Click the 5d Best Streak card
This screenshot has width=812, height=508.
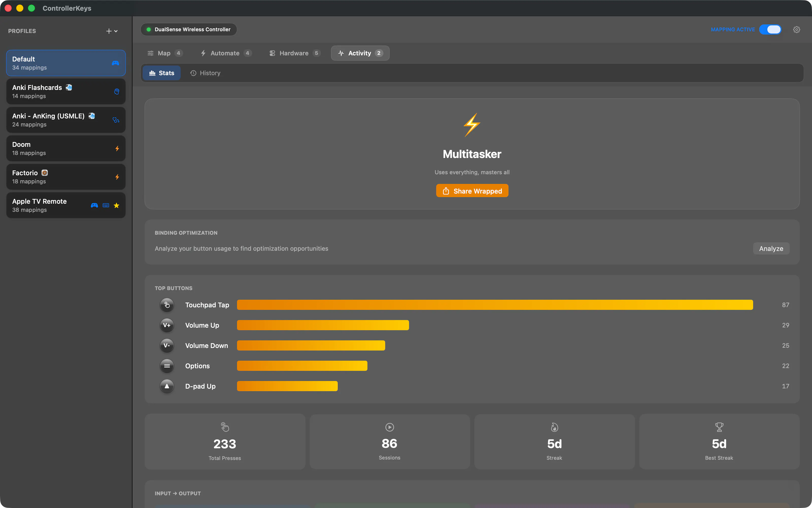719,441
